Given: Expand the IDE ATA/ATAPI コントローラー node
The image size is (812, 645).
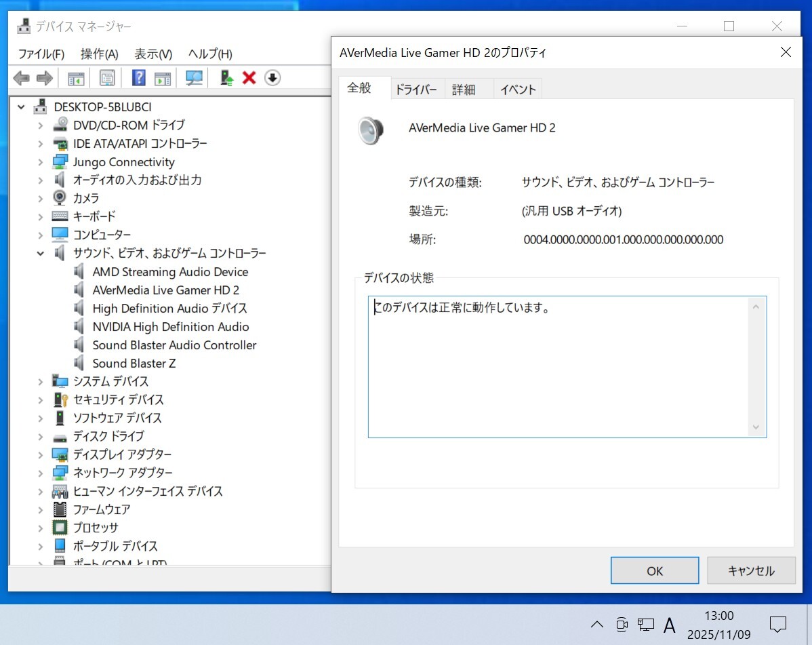Looking at the screenshot, I should (41, 144).
